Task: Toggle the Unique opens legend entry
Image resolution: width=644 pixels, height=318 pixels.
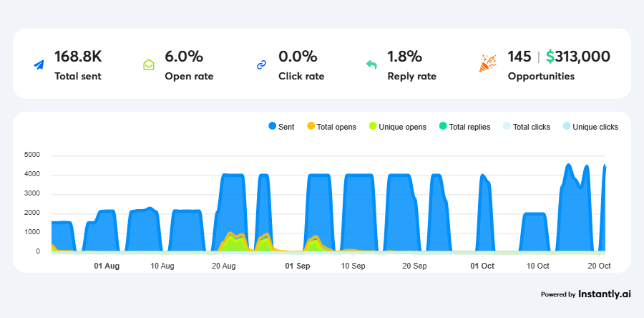Action: click(x=398, y=127)
